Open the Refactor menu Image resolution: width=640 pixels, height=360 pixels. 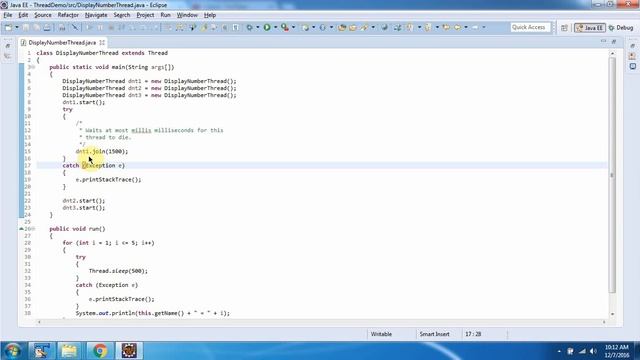(x=68, y=15)
